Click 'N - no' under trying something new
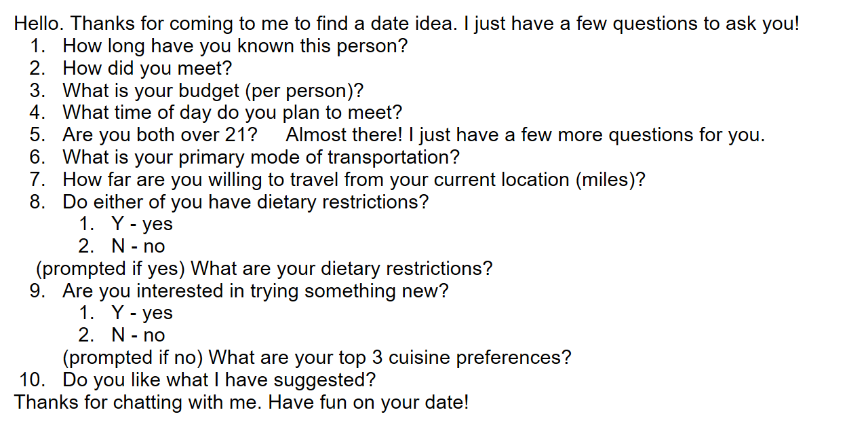868x425 pixels. 138,335
